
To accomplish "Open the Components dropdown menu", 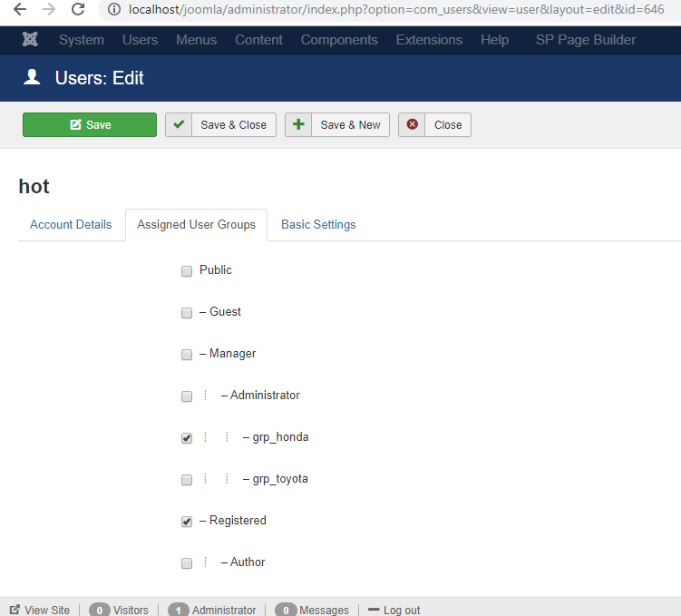I will 339,40.
